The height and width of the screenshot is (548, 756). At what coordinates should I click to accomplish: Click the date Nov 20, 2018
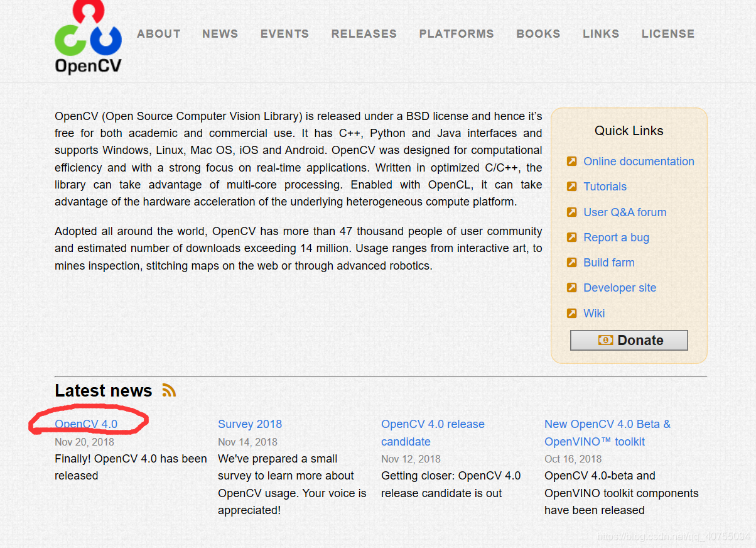pyautogui.click(x=84, y=442)
